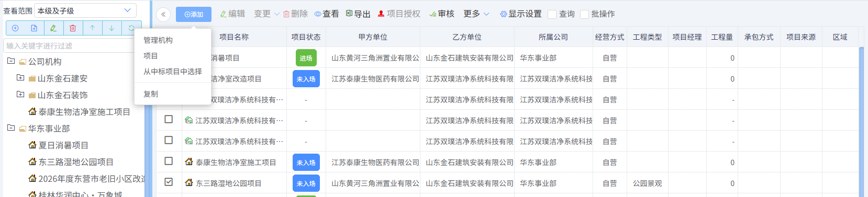The image size is (868, 197).
Task: Click the 公园景观 cell
Action: [x=647, y=183]
